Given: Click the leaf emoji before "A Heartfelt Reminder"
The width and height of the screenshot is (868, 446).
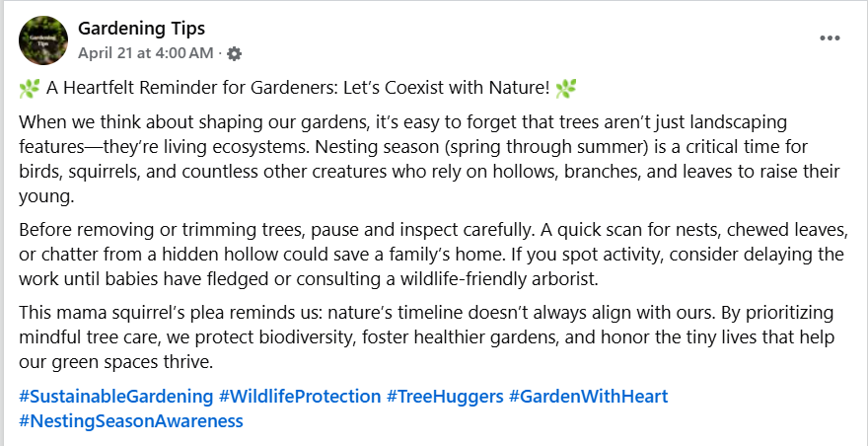Looking at the screenshot, I should pos(30,88).
